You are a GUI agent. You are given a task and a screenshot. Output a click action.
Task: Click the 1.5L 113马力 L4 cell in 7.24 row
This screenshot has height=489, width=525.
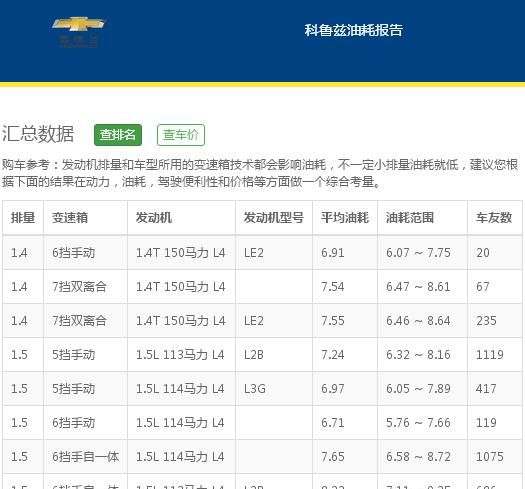(x=180, y=355)
